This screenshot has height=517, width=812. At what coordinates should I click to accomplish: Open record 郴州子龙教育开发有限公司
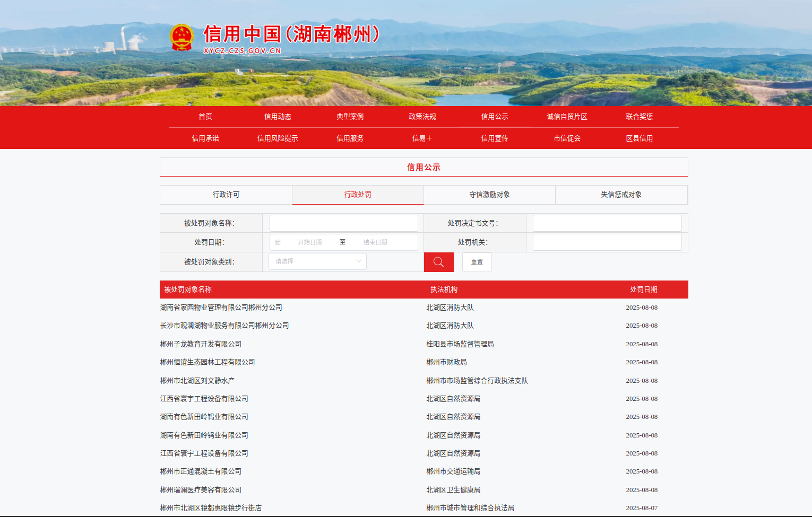tap(201, 344)
